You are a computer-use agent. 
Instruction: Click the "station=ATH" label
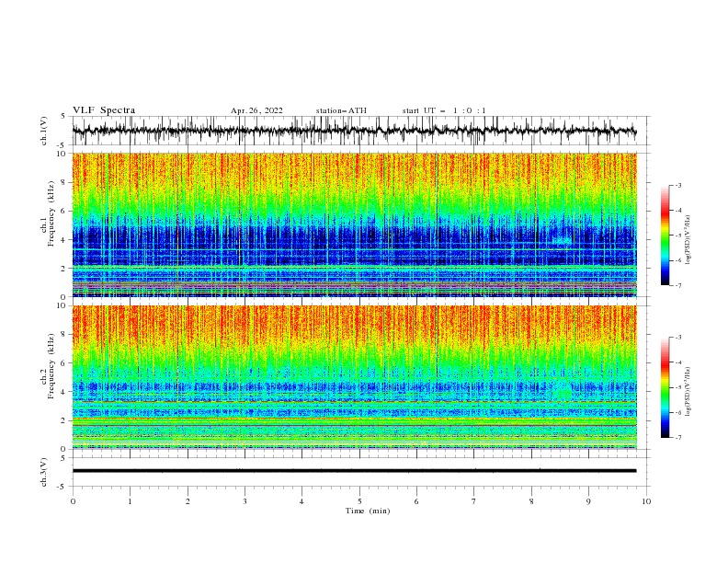click(x=341, y=110)
